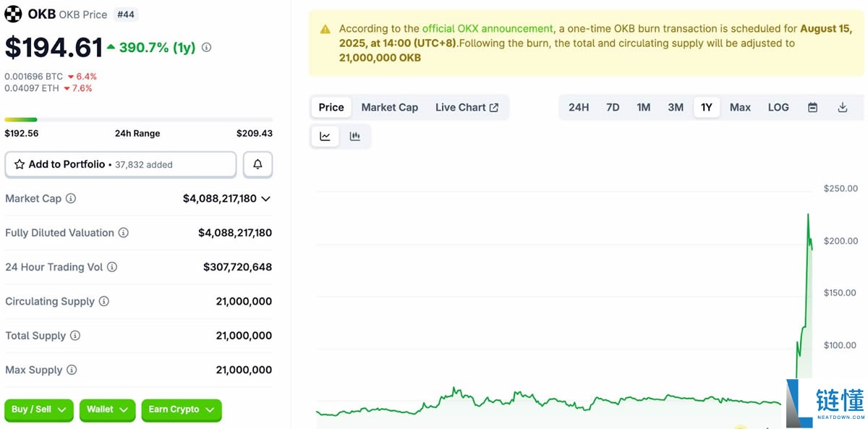868x429 pixels.
Task: Click the download chart data icon
Action: pos(842,107)
